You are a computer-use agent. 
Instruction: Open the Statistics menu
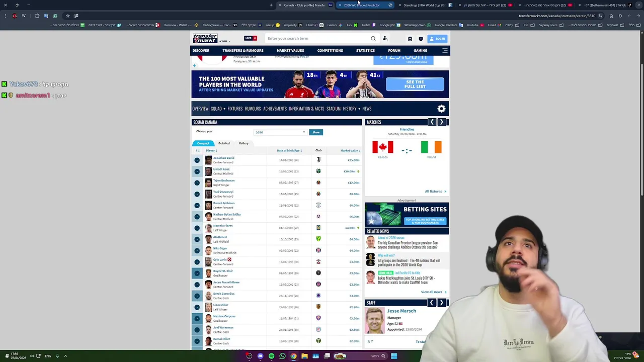click(x=365, y=51)
